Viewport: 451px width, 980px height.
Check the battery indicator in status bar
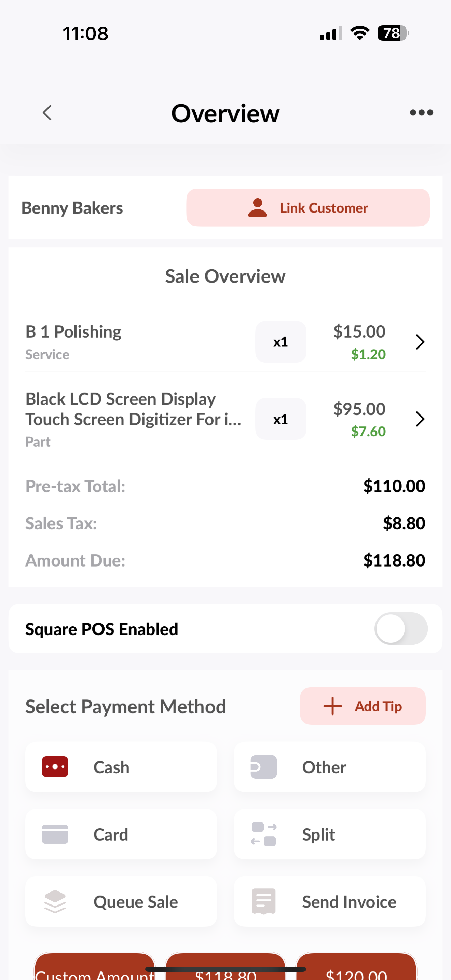[x=393, y=33]
